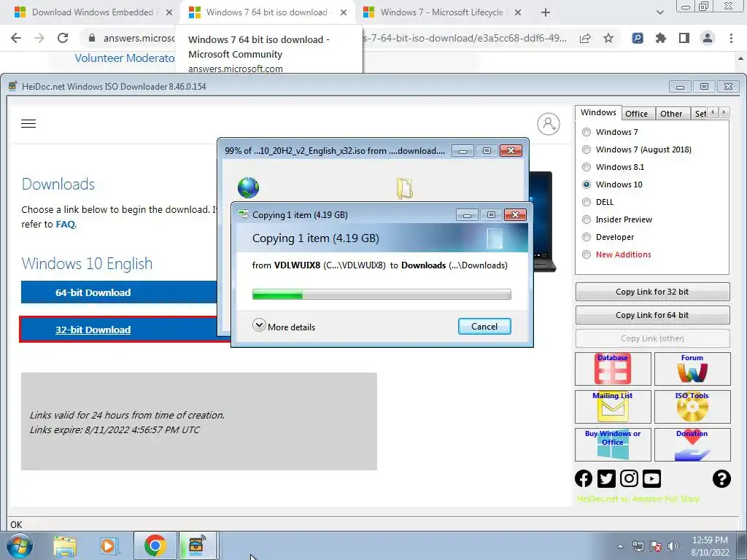Open Windows Explorer from taskbar
747x560 pixels.
(65, 545)
